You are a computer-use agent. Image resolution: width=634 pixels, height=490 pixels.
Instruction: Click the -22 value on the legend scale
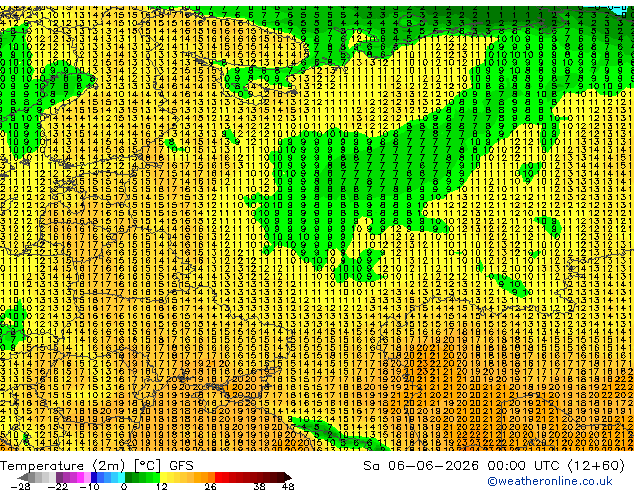click(58, 486)
